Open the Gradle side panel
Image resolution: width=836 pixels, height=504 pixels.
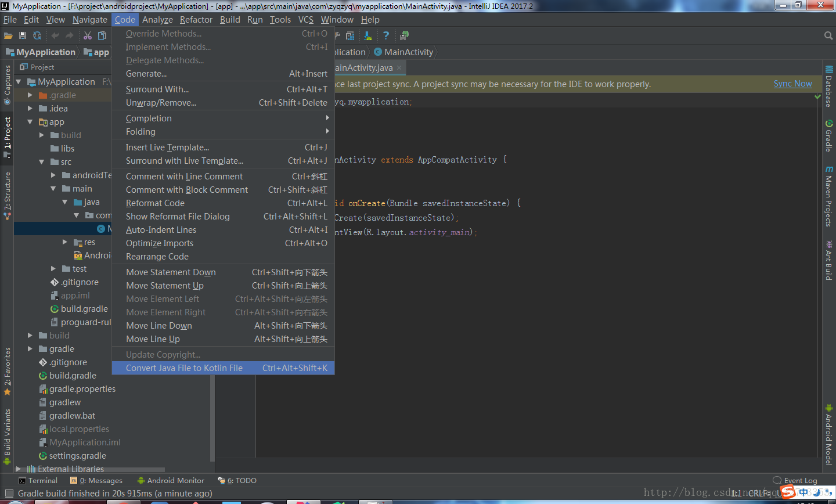829,136
